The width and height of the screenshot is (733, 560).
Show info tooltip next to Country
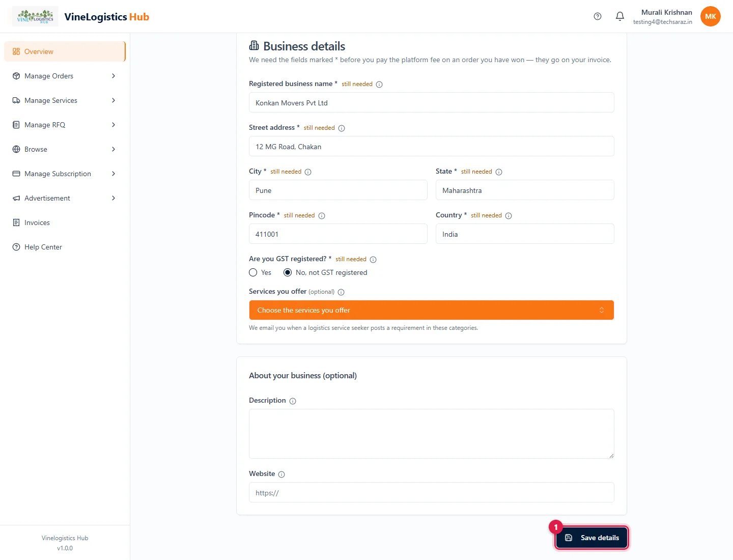pos(509,216)
